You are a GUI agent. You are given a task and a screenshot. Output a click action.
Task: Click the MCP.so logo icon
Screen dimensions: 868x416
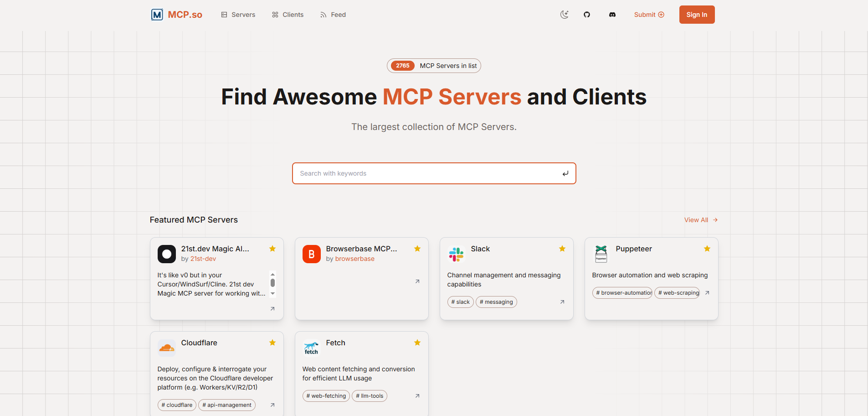click(x=157, y=15)
